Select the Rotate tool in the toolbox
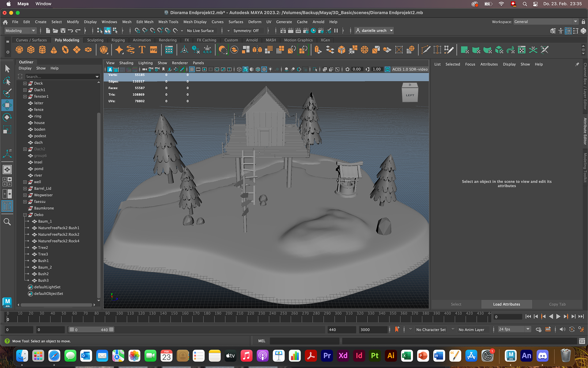Screen dimensions: 588x368 tap(7, 117)
